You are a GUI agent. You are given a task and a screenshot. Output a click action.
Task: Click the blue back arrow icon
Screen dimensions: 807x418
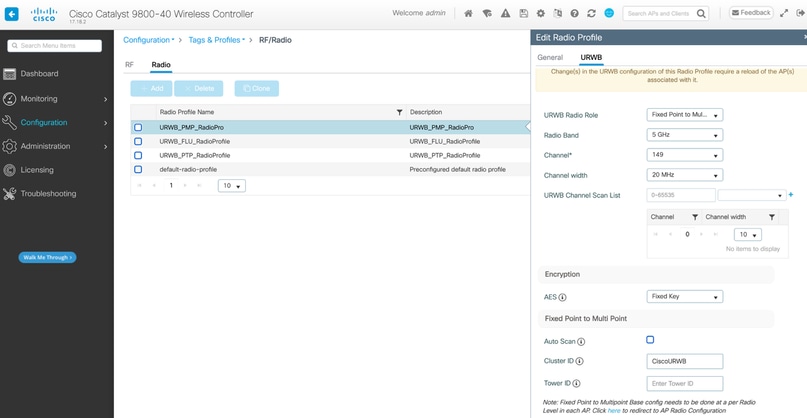click(11, 14)
